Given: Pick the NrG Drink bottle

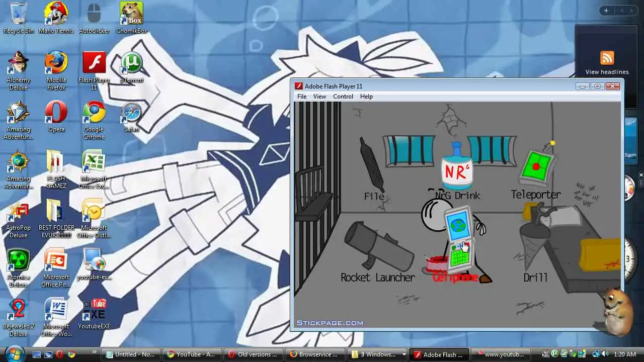Looking at the screenshot, I should (x=457, y=171).
